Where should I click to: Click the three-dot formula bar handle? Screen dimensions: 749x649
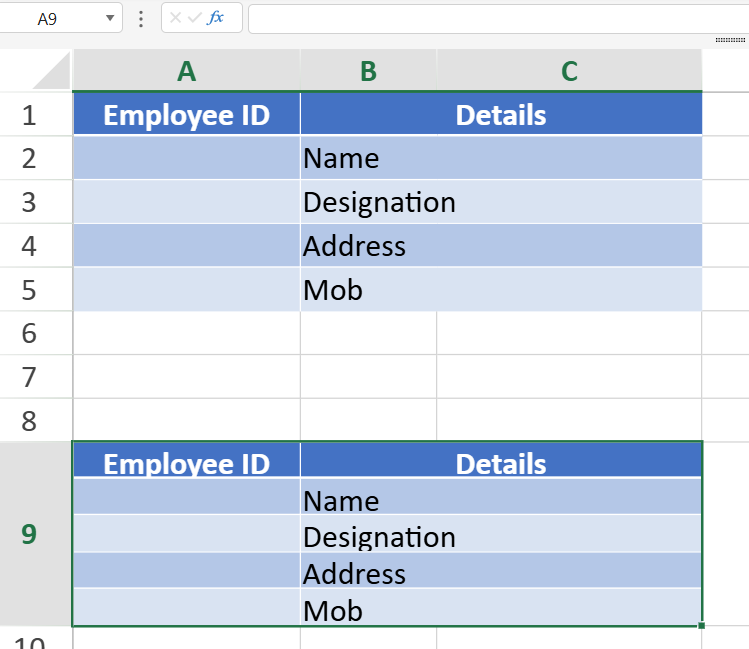point(140,19)
